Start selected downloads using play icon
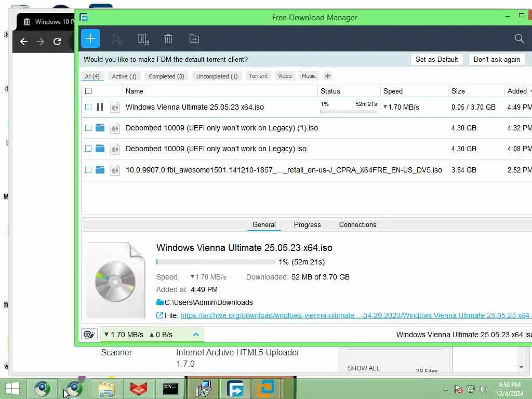Image resolution: width=532 pixels, height=399 pixels. click(x=117, y=39)
